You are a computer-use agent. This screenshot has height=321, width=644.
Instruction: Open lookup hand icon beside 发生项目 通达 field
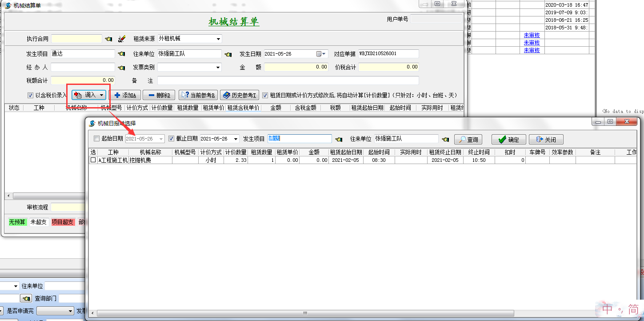pyautogui.click(x=121, y=54)
